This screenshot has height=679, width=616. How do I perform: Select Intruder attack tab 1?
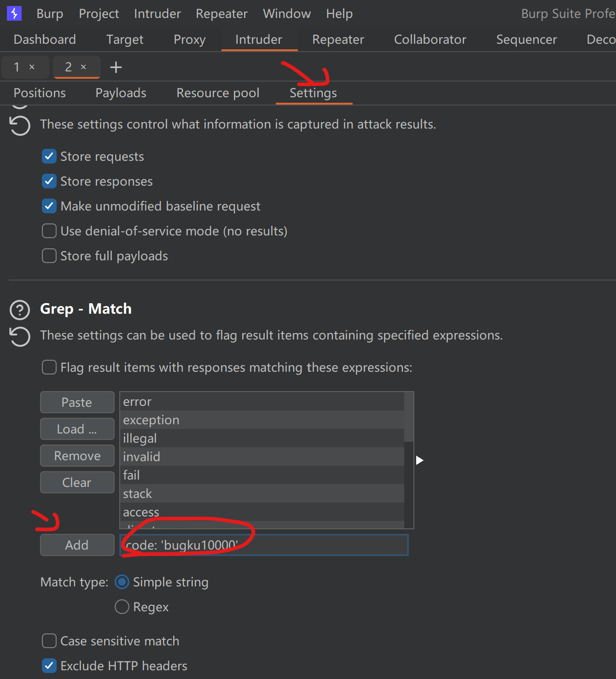pos(17,67)
